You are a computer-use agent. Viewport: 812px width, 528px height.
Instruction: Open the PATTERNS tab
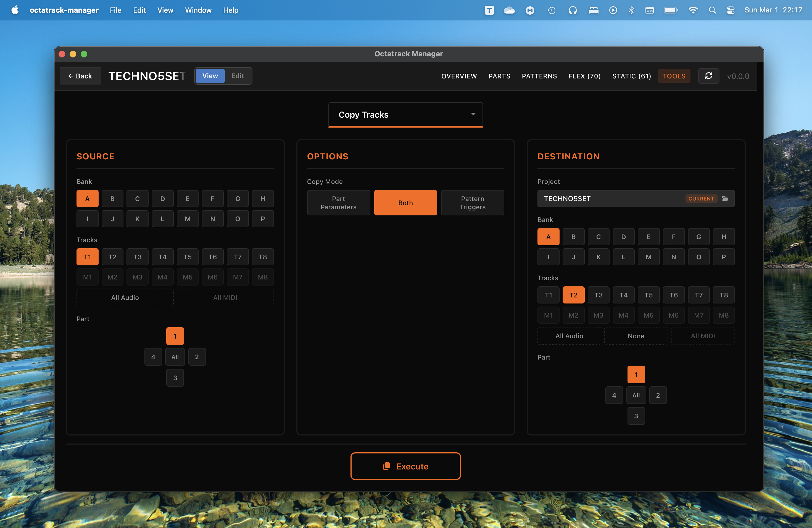539,76
